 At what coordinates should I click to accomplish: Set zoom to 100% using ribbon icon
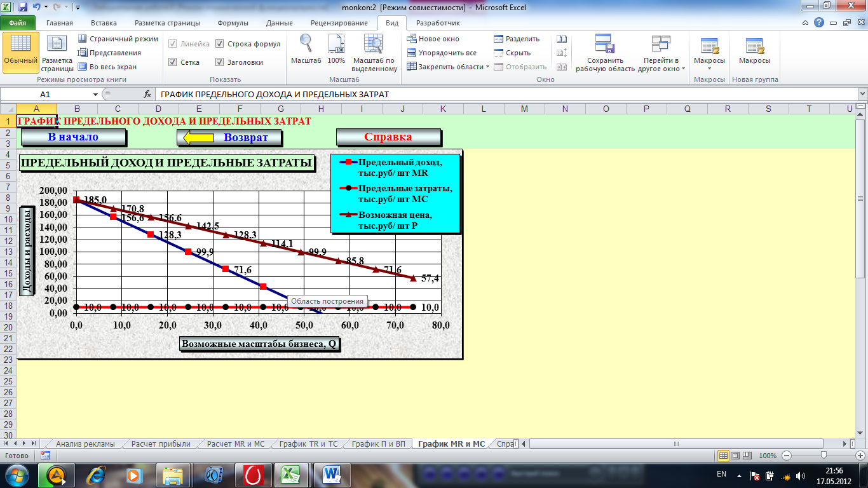coord(336,50)
